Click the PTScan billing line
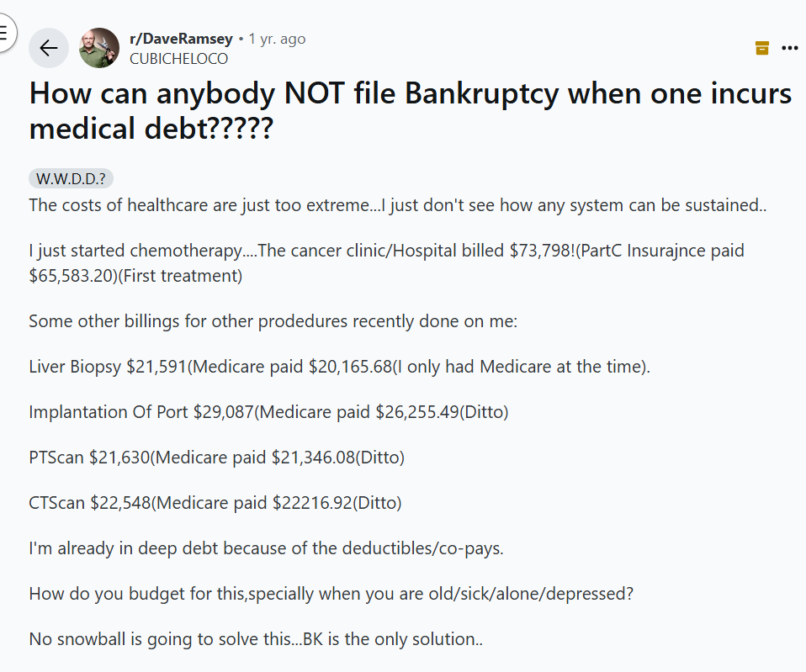Screen dimensions: 806x672 coord(216,458)
